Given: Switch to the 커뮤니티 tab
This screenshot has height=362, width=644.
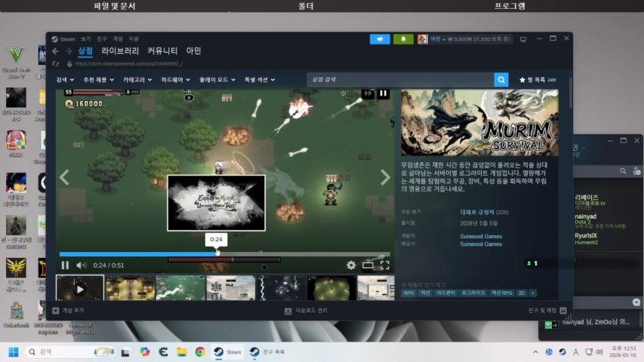Looking at the screenshot, I should click(162, 51).
